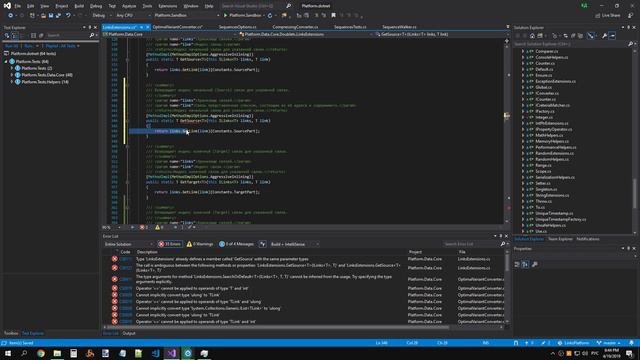Toggle Preview Selected Items icon in Solution Explorer
The width and height of the screenshot is (640, 360).
pos(612,36)
